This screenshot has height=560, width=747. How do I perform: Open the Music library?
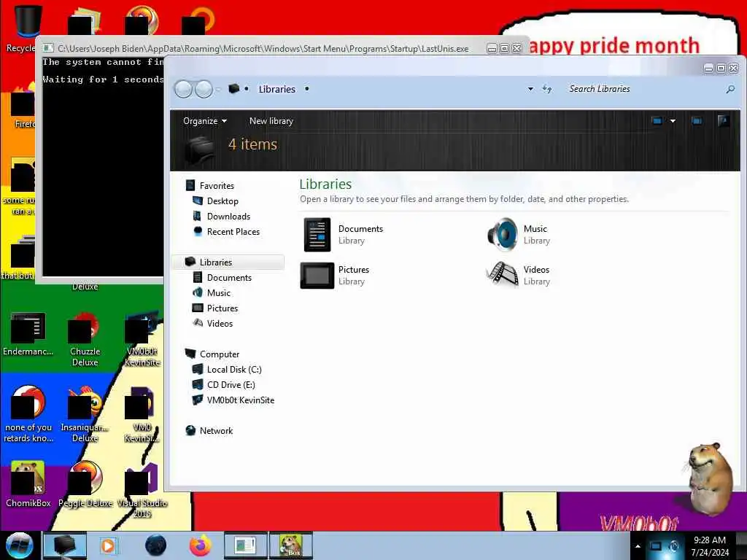click(519, 234)
